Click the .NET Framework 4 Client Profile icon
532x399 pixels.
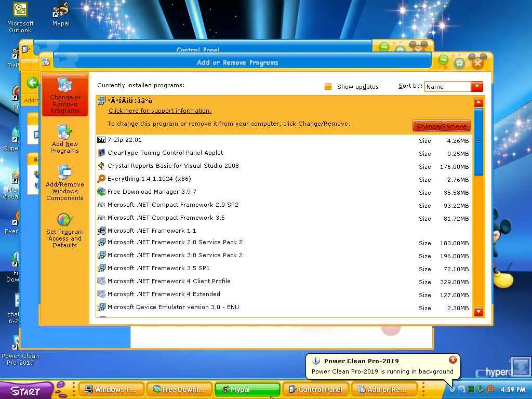pyautogui.click(x=101, y=281)
